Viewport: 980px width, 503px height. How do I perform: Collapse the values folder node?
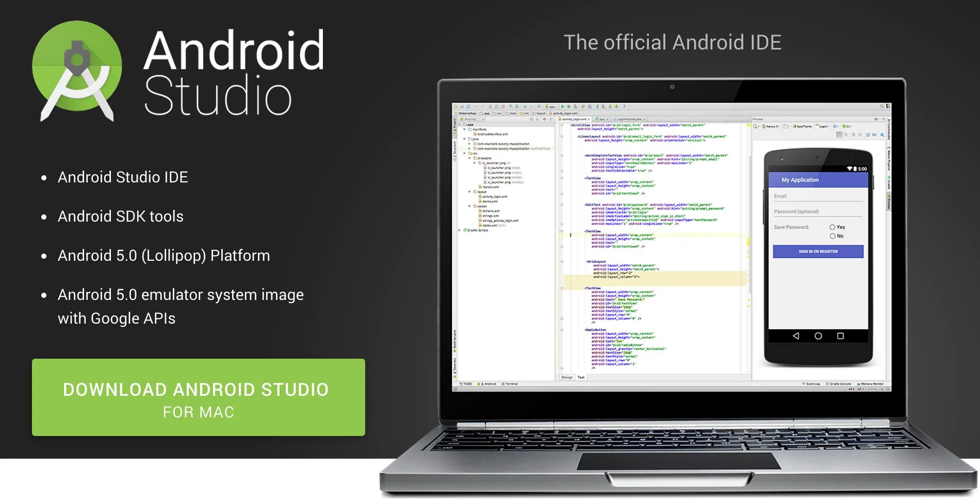(469, 206)
